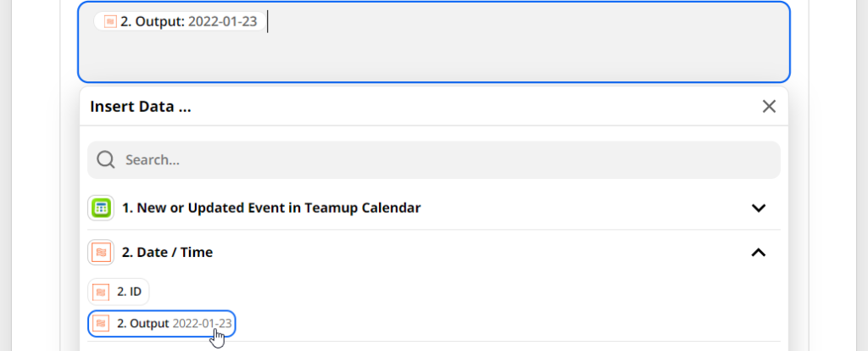This screenshot has height=351, width=868.
Task: Click the Teamup Calendar app icon
Action: 101,208
